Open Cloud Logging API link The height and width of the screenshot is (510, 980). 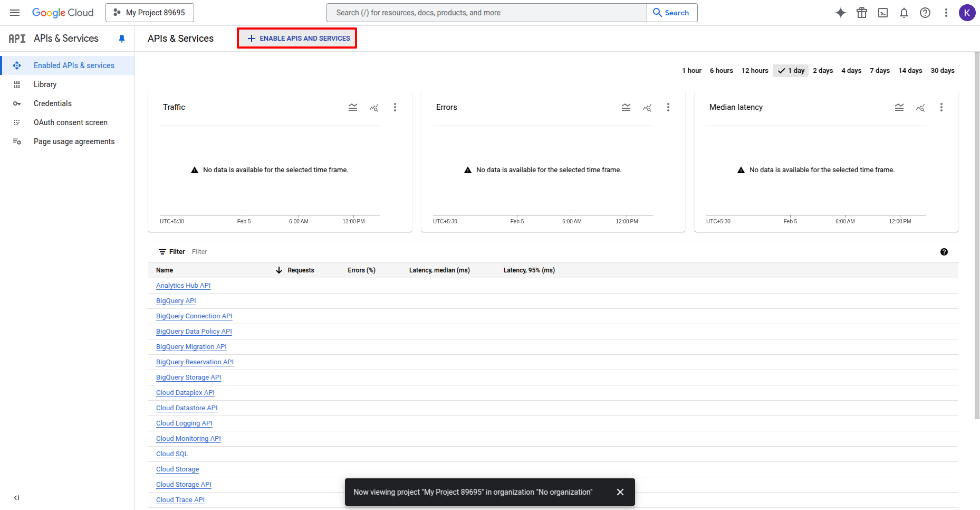point(184,423)
